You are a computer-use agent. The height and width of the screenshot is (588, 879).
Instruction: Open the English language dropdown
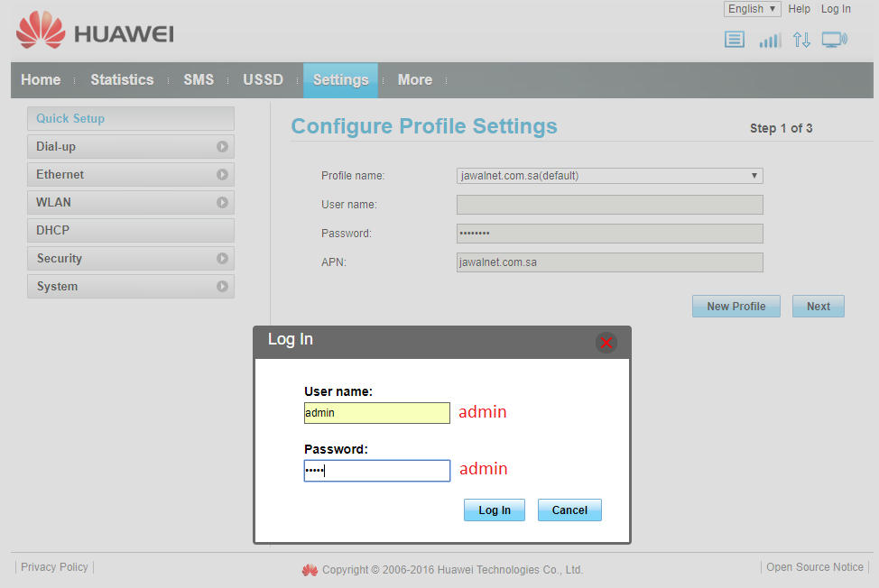752,9
